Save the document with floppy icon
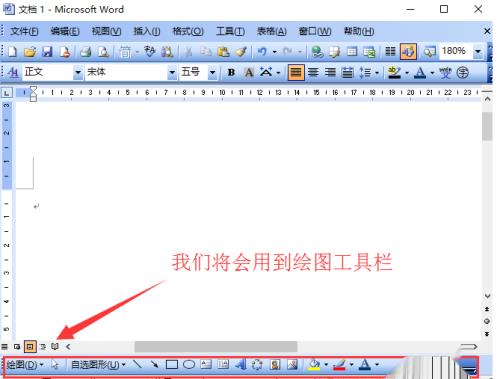The height and width of the screenshot is (379, 500). pyautogui.click(x=47, y=52)
